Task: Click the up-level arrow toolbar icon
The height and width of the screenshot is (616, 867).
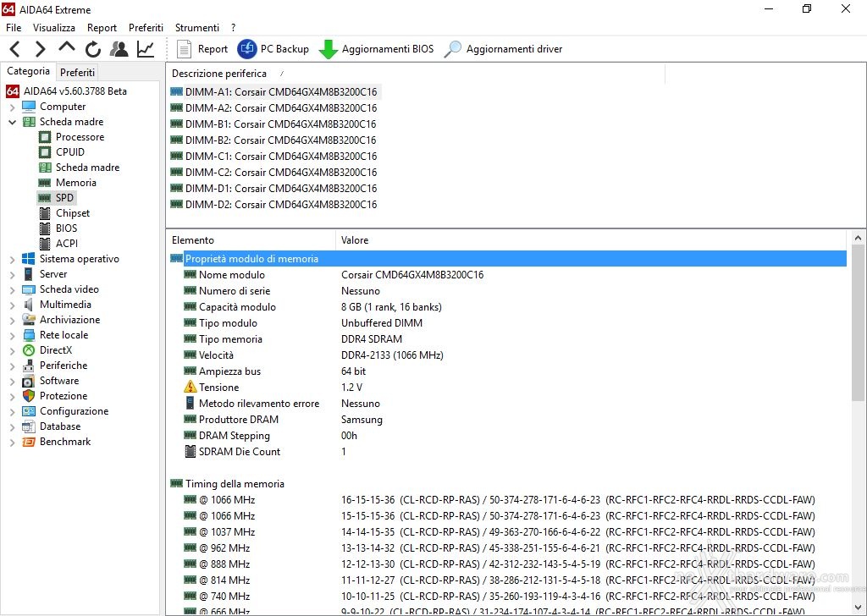Action: pyautogui.click(x=66, y=47)
